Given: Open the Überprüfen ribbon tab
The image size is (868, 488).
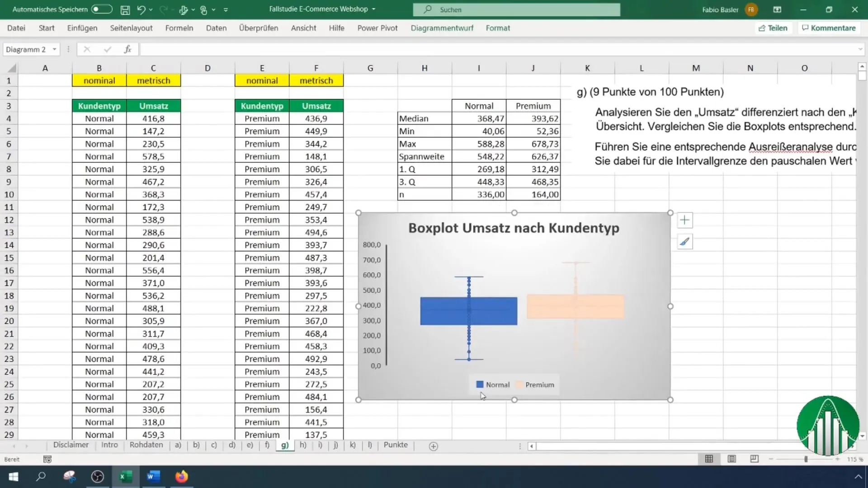Looking at the screenshot, I should point(259,28).
